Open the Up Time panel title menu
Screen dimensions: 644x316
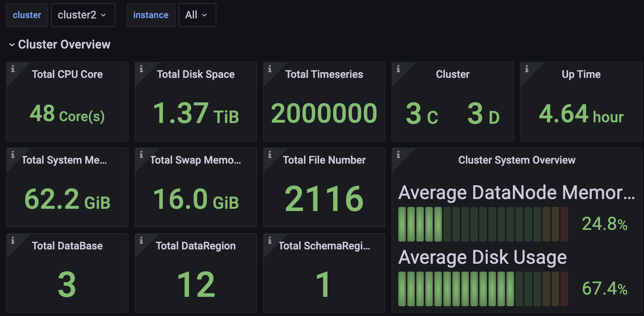click(x=581, y=74)
